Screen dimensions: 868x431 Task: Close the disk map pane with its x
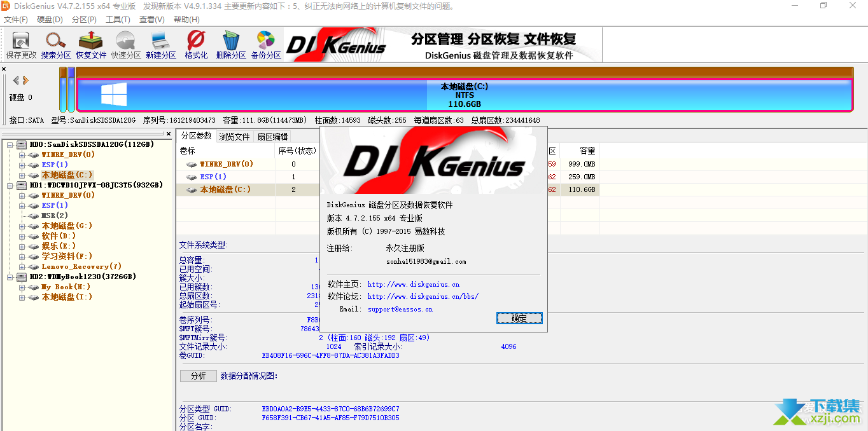[4, 69]
